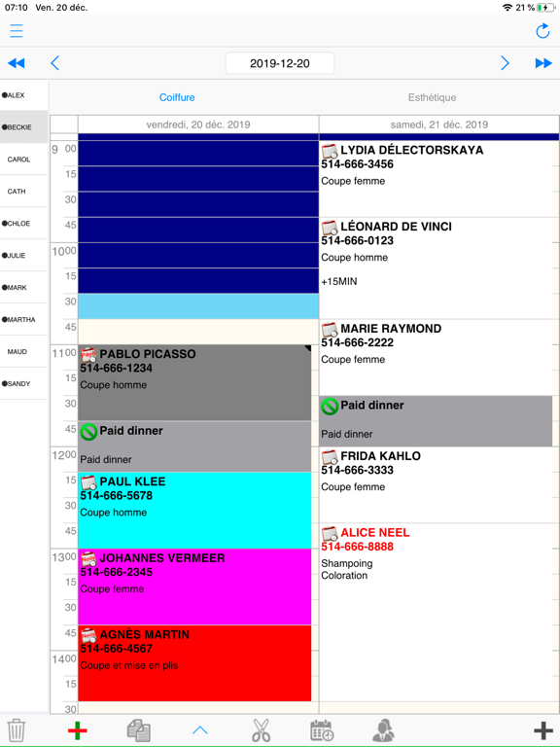Jump back with double left arrows

[17, 63]
